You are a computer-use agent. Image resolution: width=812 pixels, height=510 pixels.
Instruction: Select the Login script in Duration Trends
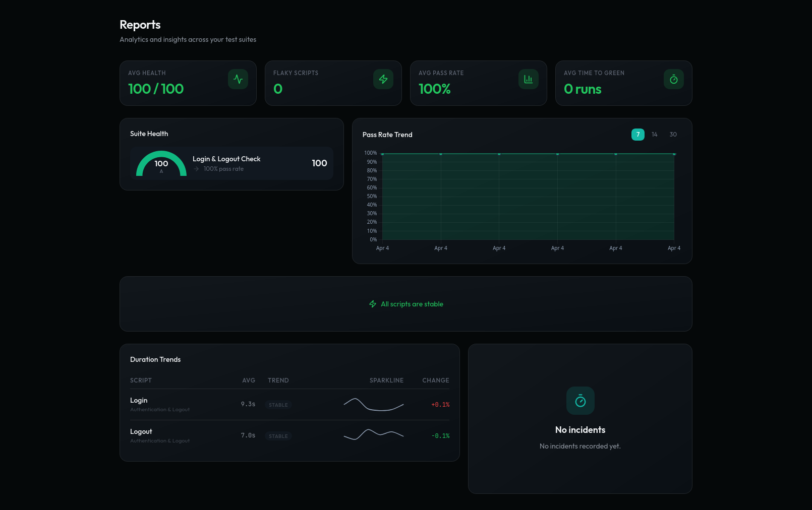[139, 400]
